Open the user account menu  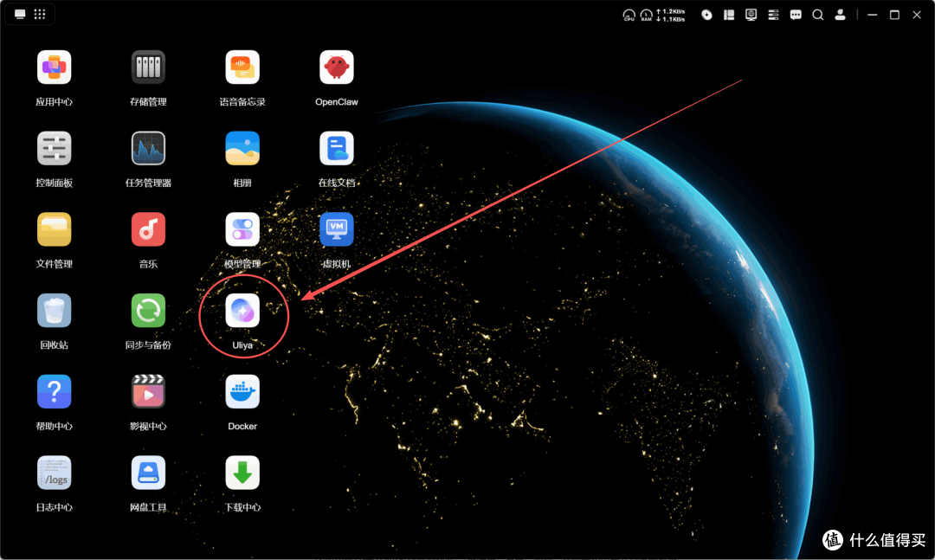[840, 15]
